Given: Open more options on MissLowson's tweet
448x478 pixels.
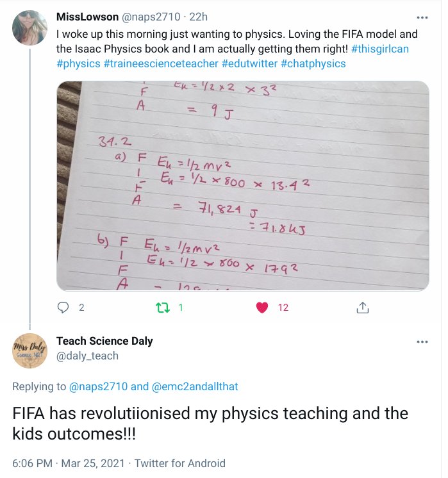Looking at the screenshot, I should [422, 17].
